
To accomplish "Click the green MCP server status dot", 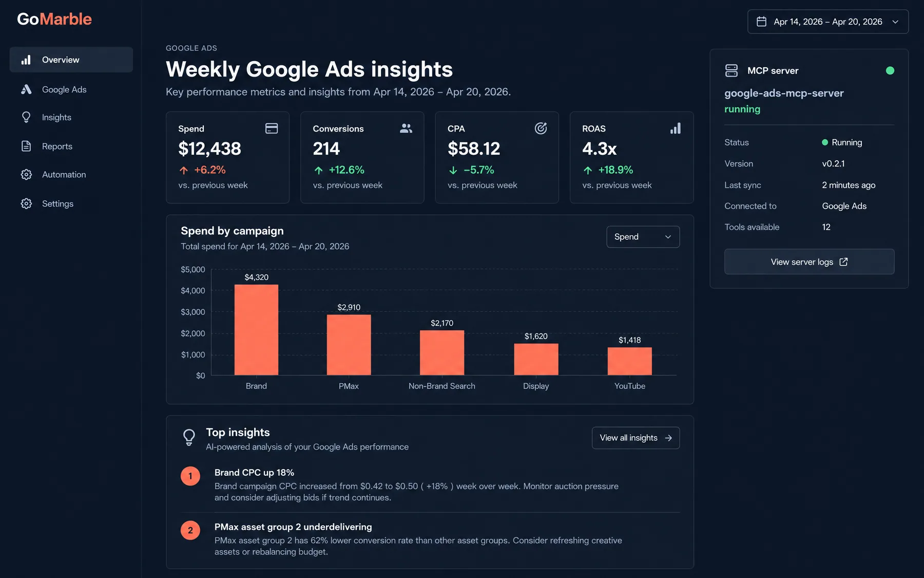I will pos(890,70).
